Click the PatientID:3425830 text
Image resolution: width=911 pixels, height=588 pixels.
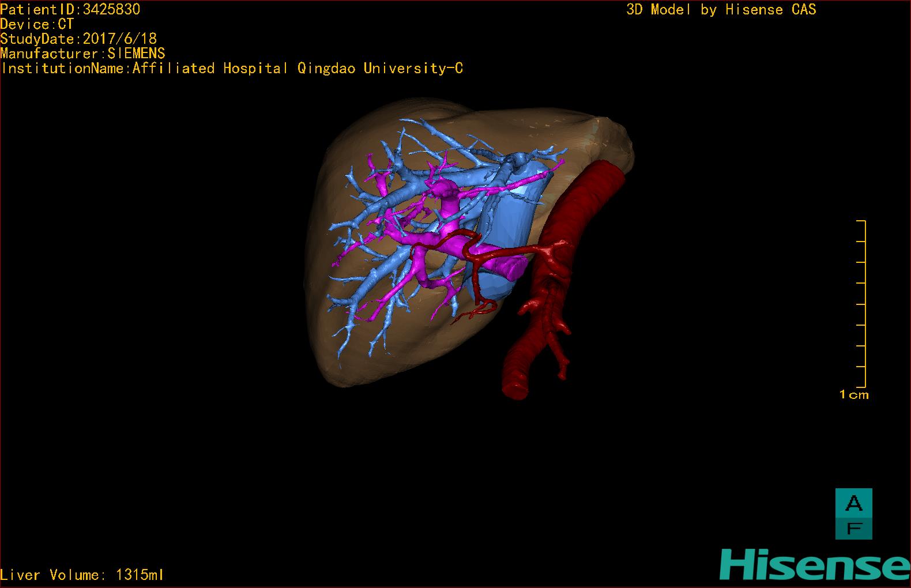pos(70,9)
